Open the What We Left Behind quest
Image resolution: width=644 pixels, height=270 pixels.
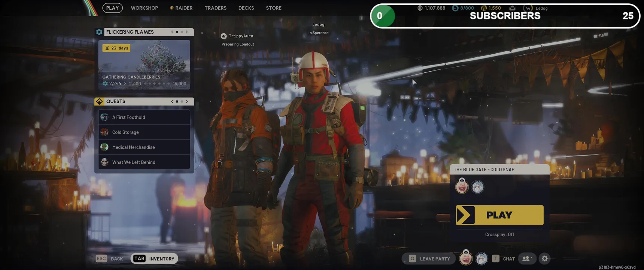(144, 162)
